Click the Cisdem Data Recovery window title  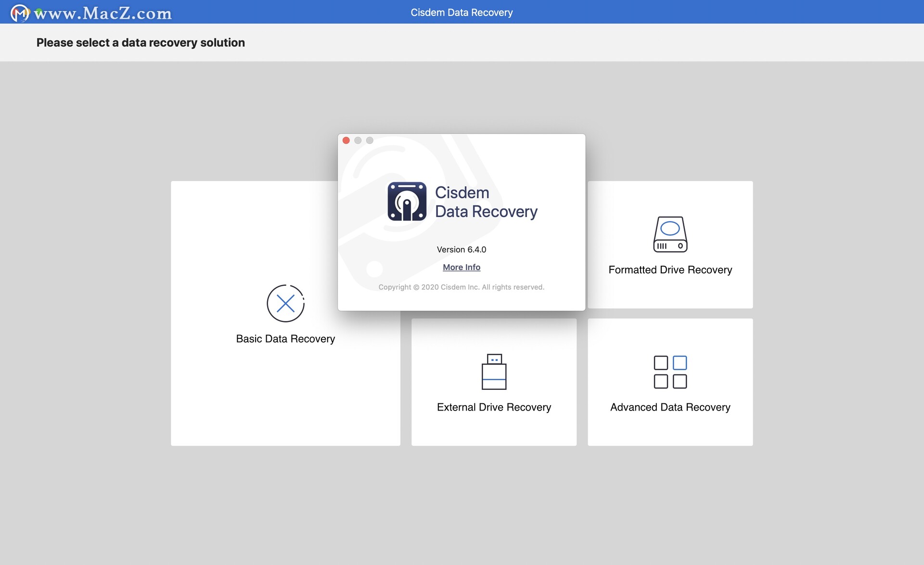462,13
